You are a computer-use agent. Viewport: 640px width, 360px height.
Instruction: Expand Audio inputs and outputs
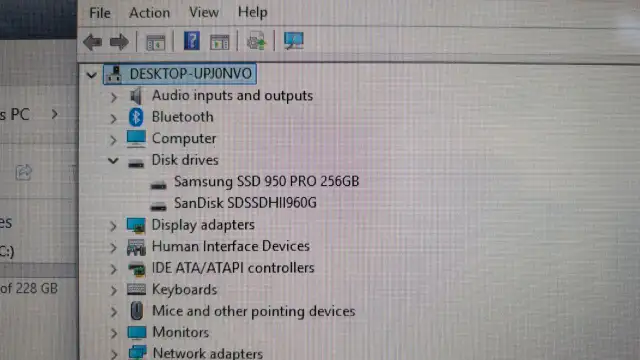[x=113, y=97]
